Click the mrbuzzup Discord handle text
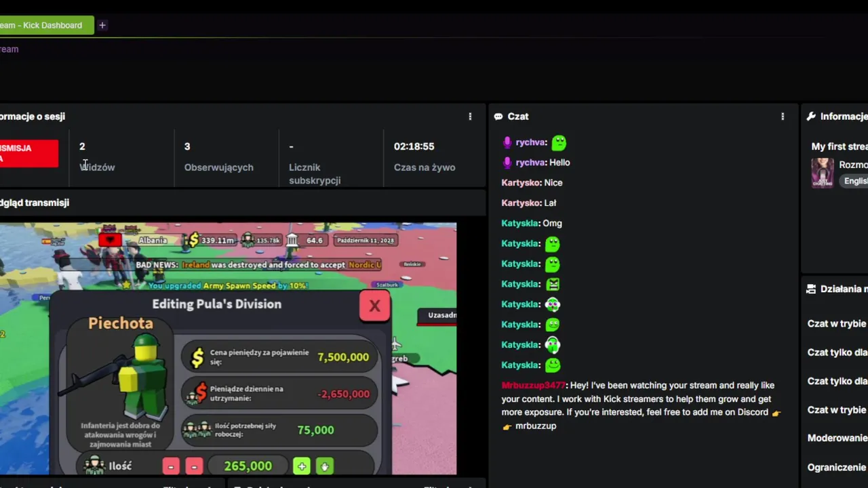Screen dimensions: 868x488 tap(536, 426)
